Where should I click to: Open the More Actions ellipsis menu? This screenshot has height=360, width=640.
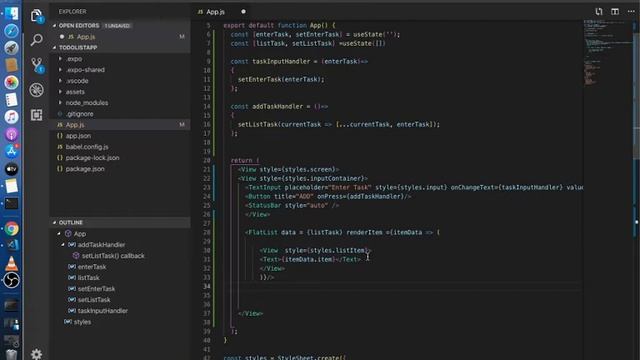tap(631, 11)
